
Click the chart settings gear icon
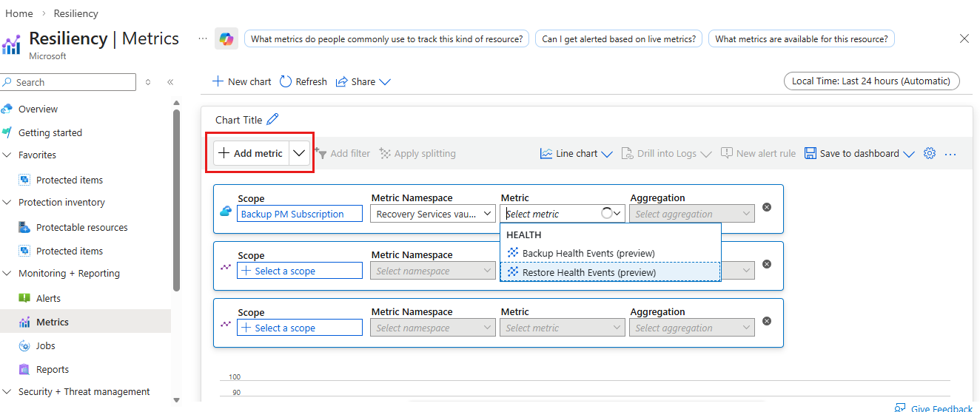tap(930, 153)
